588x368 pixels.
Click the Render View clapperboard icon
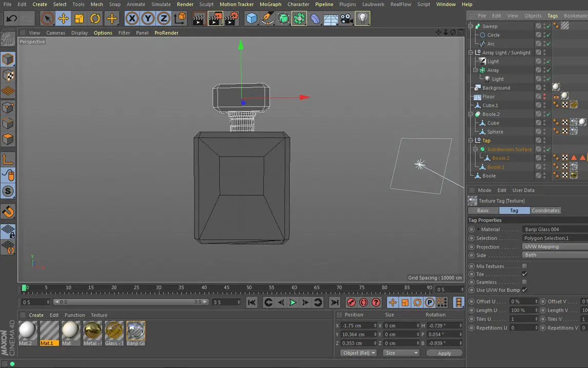[199, 19]
